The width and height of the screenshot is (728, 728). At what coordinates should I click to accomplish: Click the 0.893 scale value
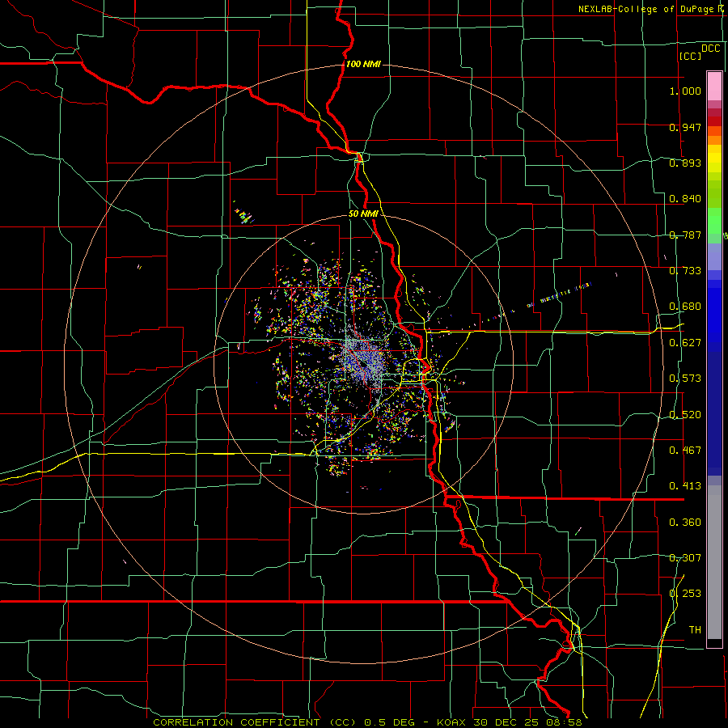click(x=685, y=163)
